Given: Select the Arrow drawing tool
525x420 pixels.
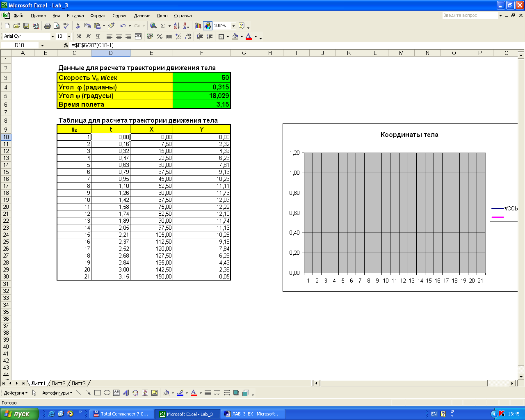Looking at the screenshot, I should [88, 393].
